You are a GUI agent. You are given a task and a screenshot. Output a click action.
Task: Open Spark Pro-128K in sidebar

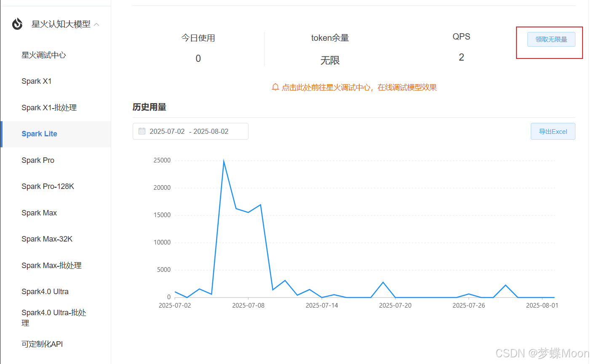48,186
